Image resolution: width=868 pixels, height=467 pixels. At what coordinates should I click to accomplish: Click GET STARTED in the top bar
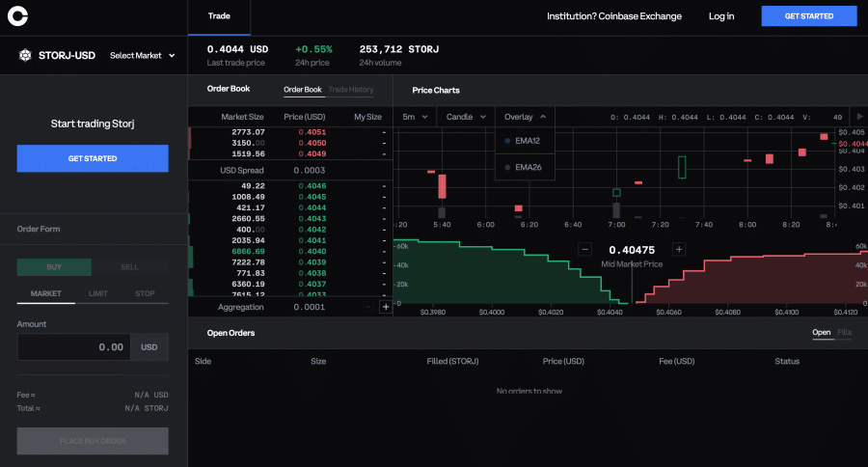pos(809,16)
